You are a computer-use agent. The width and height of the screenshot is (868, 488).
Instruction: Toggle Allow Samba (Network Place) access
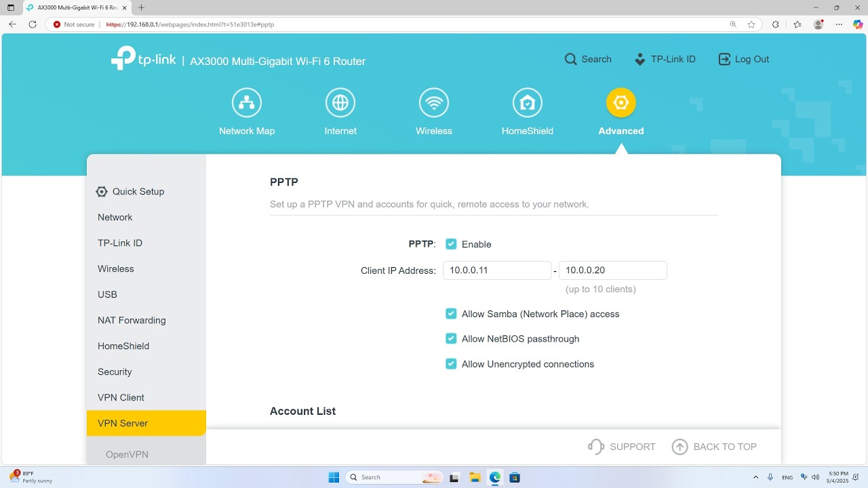451,314
